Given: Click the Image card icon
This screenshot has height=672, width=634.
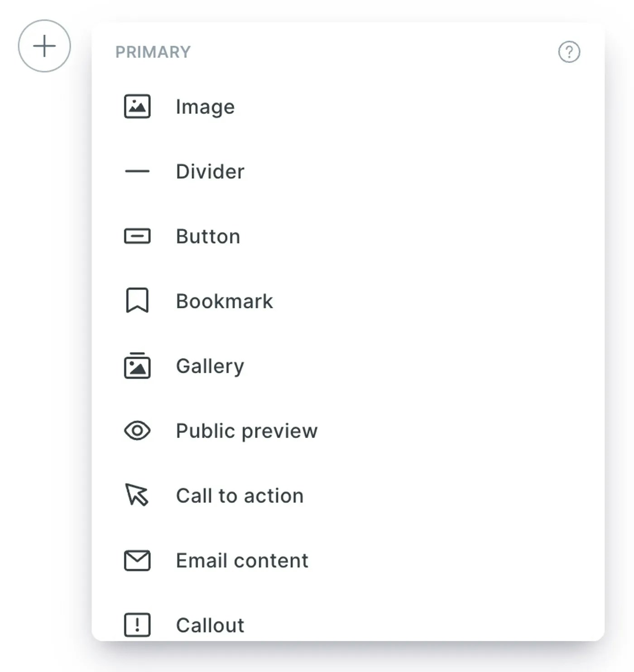Looking at the screenshot, I should [x=137, y=106].
